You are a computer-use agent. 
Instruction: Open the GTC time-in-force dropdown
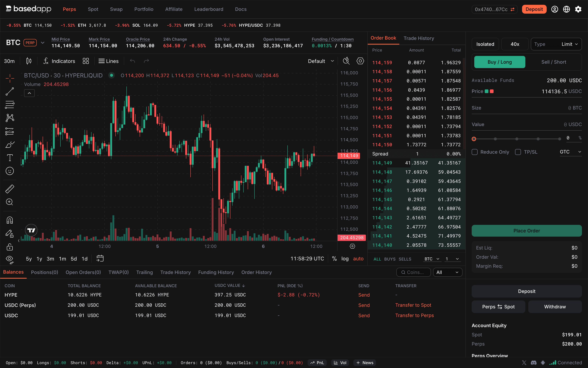tap(571, 152)
